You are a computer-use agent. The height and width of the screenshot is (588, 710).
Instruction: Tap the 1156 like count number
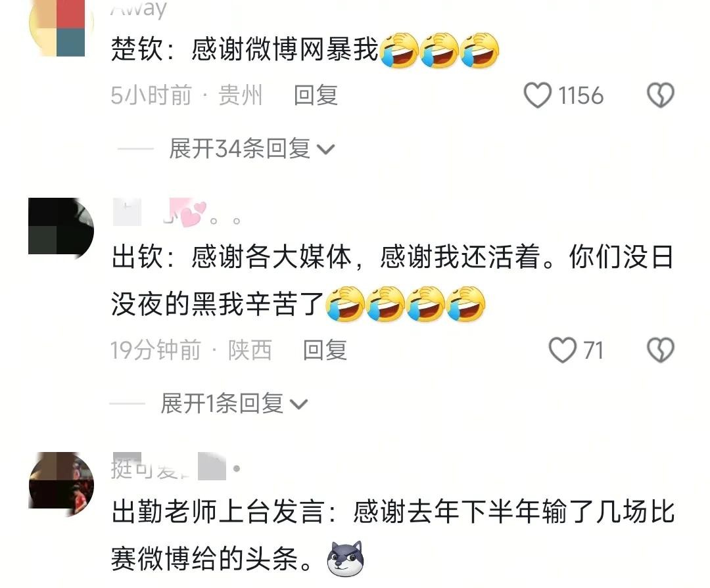point(580,95)
